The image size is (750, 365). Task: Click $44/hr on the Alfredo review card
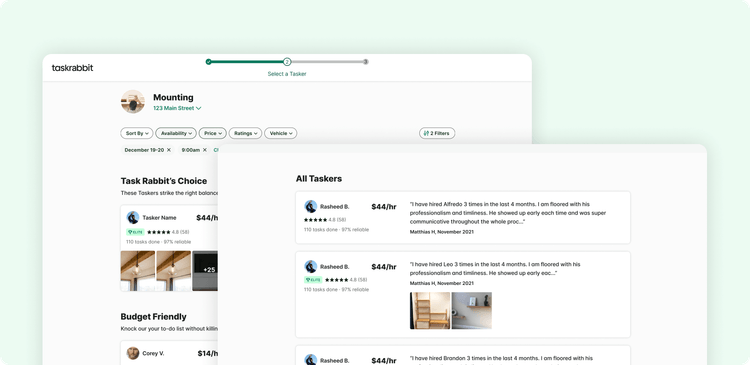(x=384, y=207)
